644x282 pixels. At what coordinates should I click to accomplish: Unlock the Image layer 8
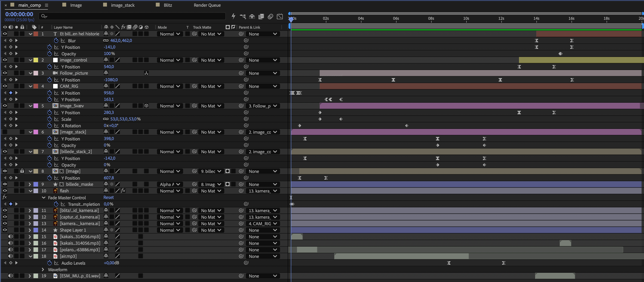(x=22, y=171)
